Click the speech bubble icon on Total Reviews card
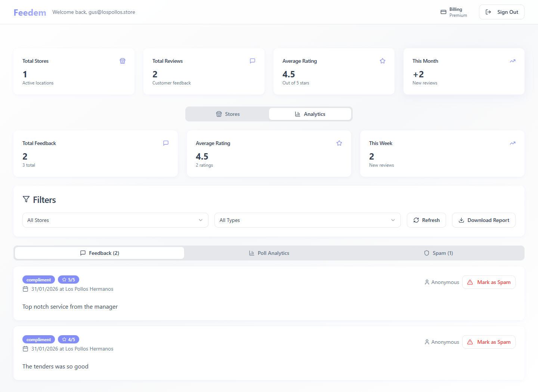The image size is (538, 392). (x=253, y=61)
